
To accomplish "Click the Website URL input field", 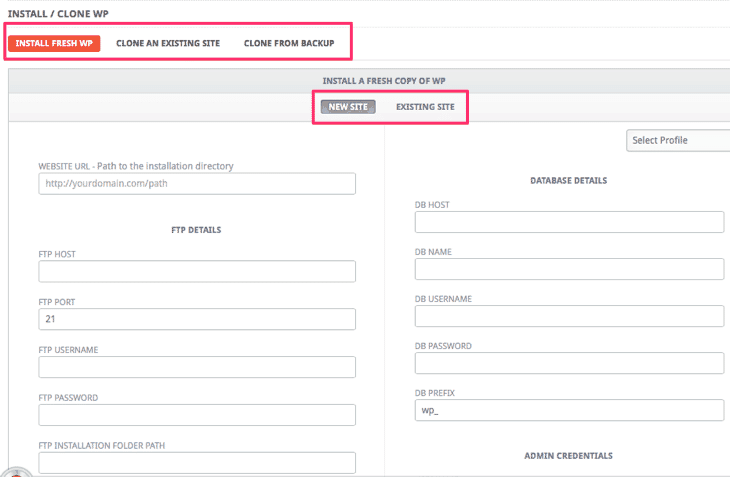I will pos(197,183).
